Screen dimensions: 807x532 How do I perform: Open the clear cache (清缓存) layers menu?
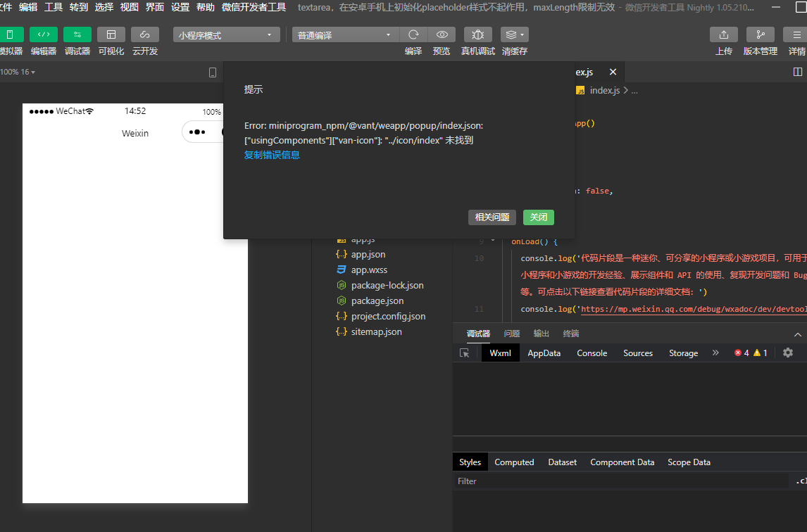click(x=514, y=34)
